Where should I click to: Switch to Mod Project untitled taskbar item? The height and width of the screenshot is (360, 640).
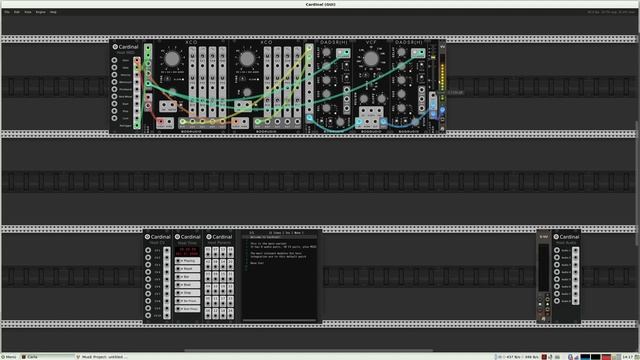pyautogui.click(x=102, y=357)
